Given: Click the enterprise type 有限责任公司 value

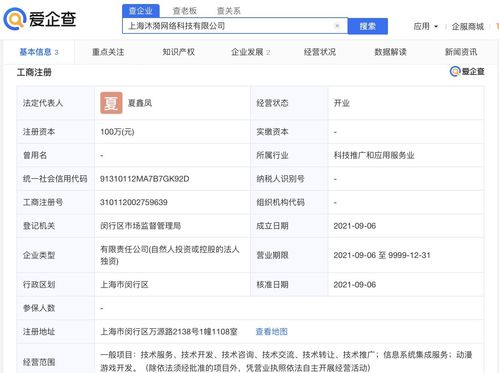Looking at the screenshot, I should click(170, 255).
